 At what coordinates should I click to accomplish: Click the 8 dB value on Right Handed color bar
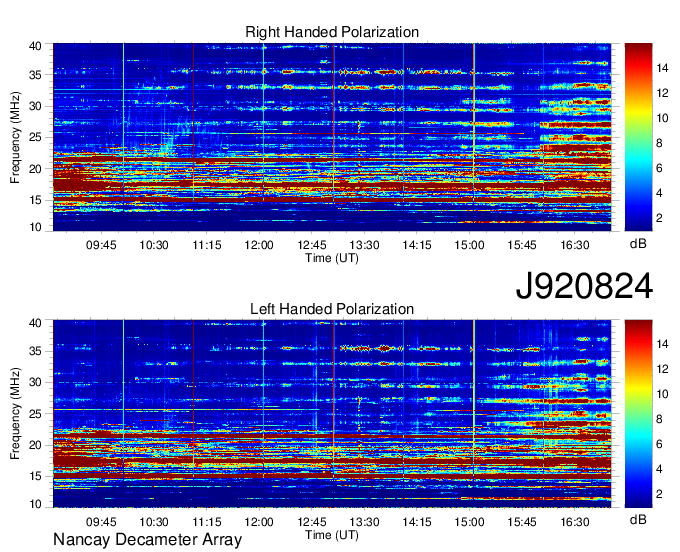tap(659, 143)
